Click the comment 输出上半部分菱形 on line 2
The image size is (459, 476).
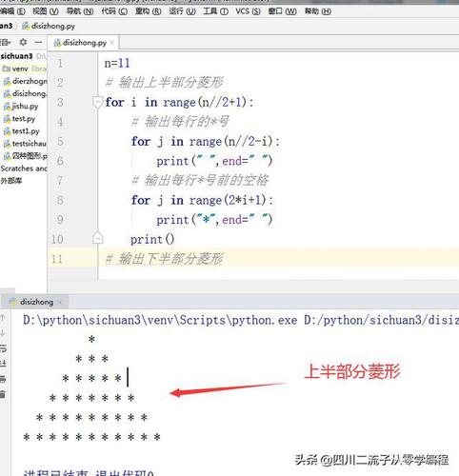165,83
